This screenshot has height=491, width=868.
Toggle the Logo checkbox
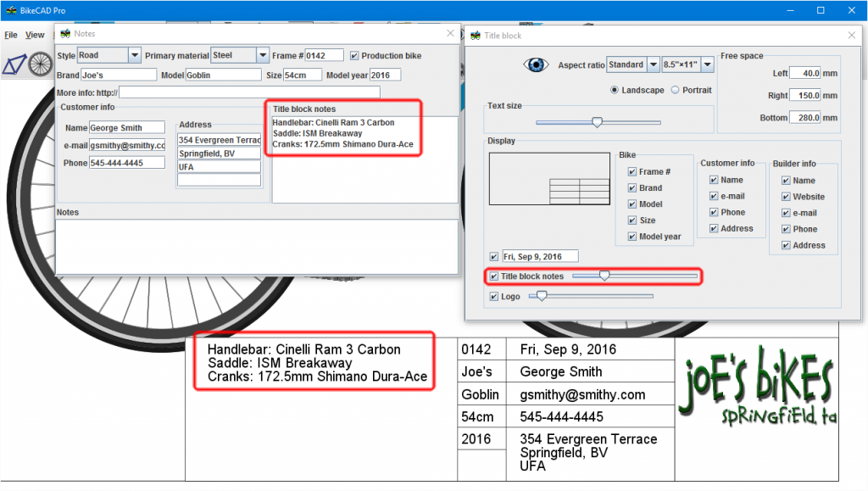point(494,297)
